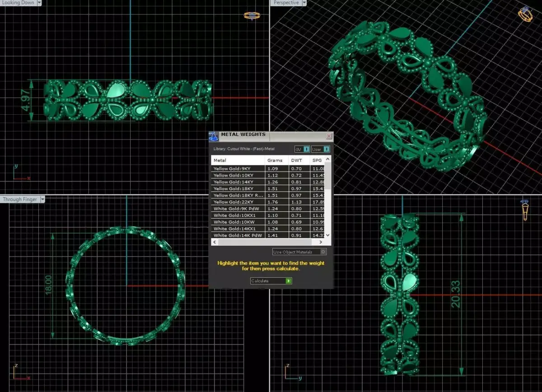Screen dimensions: 542x392
Task: Select the Yellow Gold:18KY R... row
Action: tap(268, 196)
